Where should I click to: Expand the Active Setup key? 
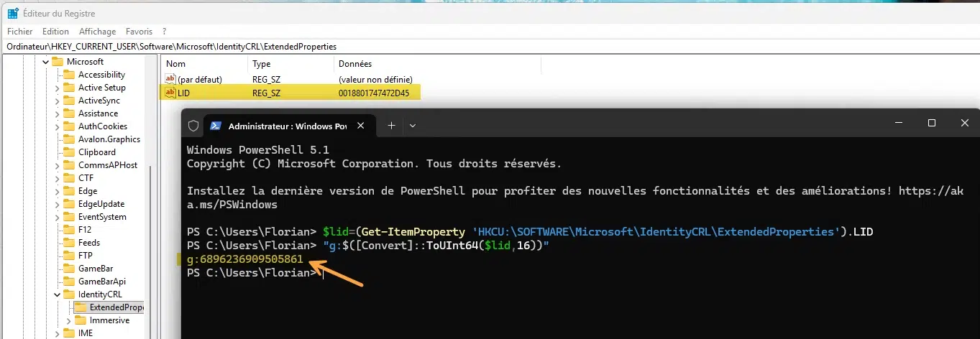coord(58,88)
